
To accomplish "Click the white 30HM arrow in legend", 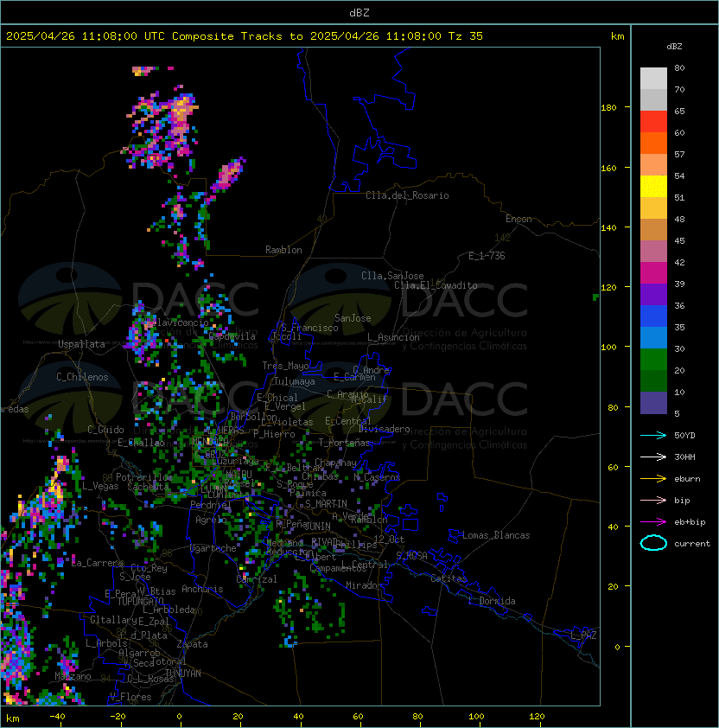I will 653,457.
